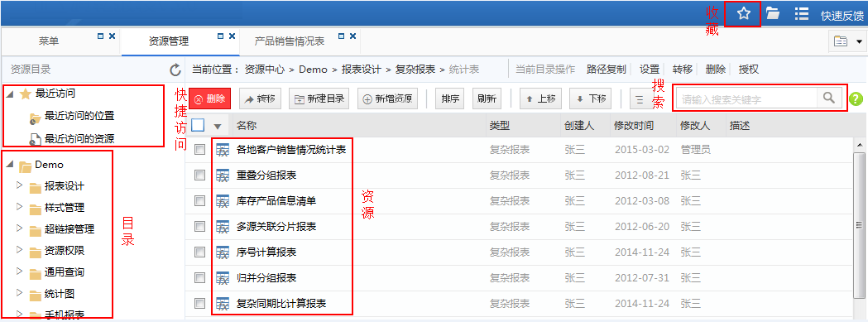868x322 pixels.
Task: Maximize the 资源管理 tab using square icon
Action: [x=220, y=36]
